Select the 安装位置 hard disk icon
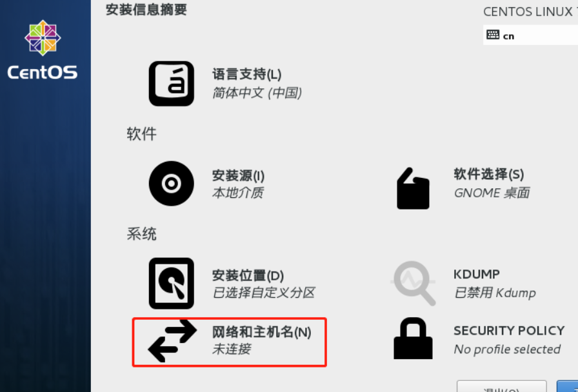This screenshot has height=392, width=578. tap(172, 283)
